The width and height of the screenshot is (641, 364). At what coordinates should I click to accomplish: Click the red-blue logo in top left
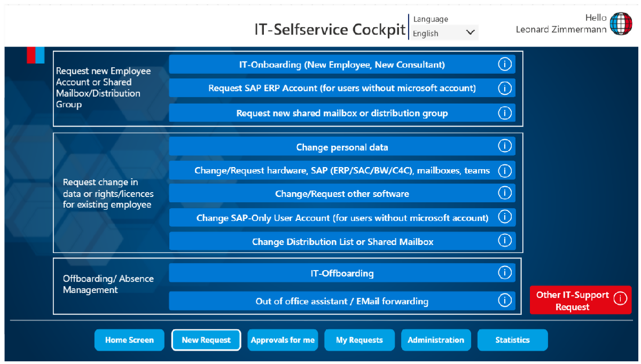tap(36, 56)
